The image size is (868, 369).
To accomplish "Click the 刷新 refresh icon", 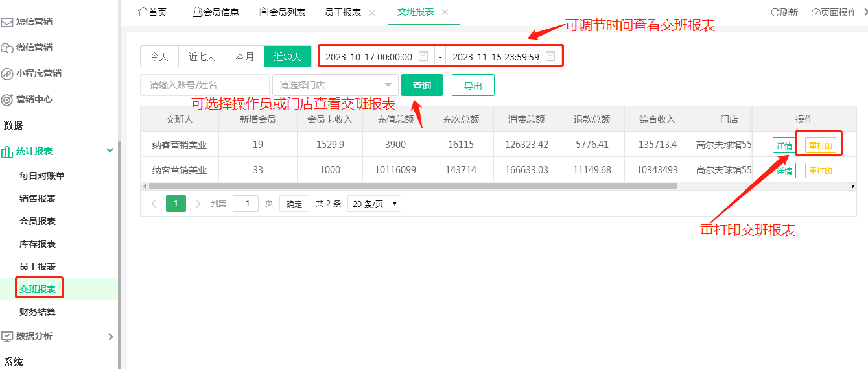I will pos(775,12).
